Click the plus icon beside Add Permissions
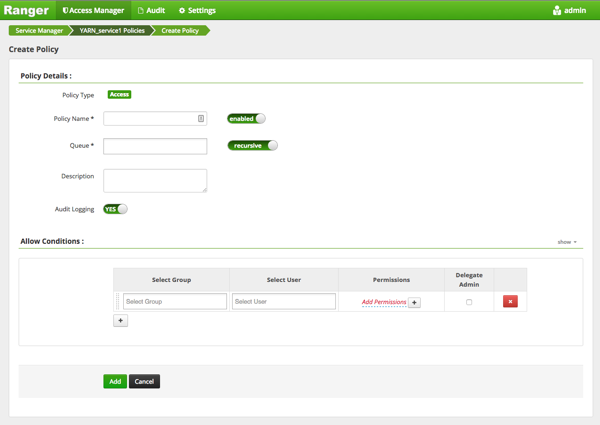 (415, 302)
